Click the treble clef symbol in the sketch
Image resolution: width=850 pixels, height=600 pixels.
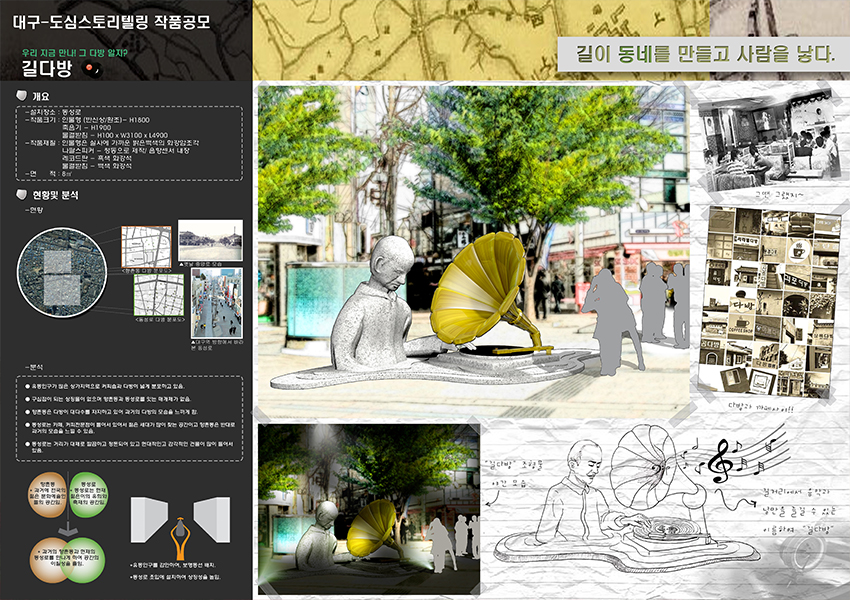(x=722, y=462)
